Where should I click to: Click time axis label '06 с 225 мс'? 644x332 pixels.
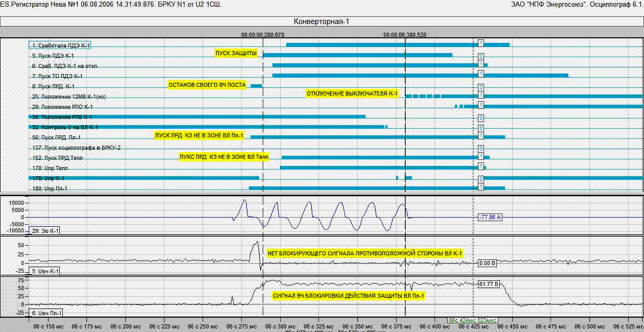click(x=164, y=325)
